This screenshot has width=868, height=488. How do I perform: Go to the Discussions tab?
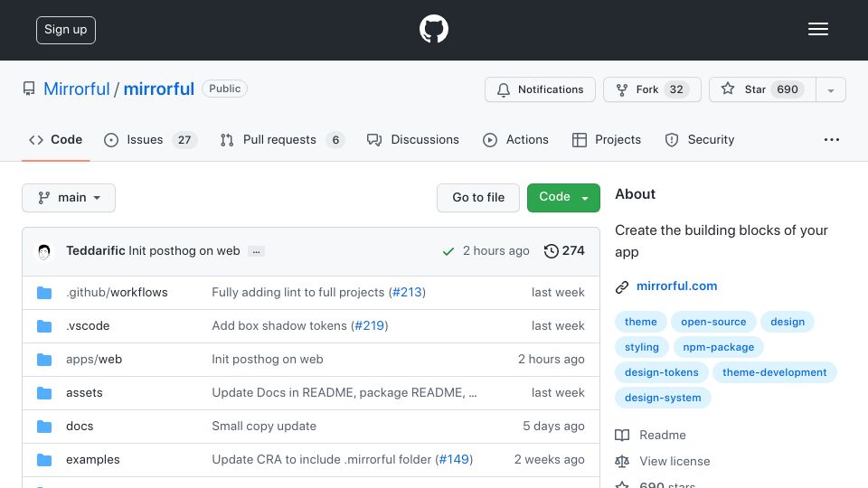tap(413, 139)
